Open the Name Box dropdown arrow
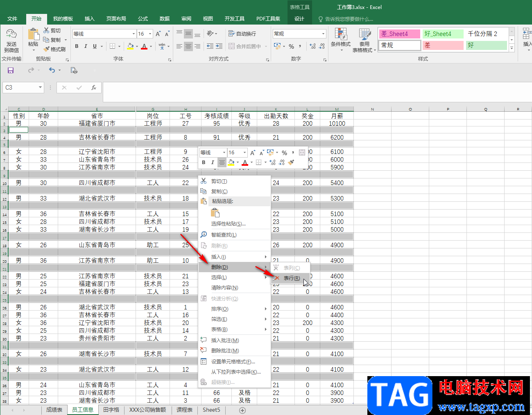Screen dimensions: 532x415 pyautogui.click(x=40, y=87)
